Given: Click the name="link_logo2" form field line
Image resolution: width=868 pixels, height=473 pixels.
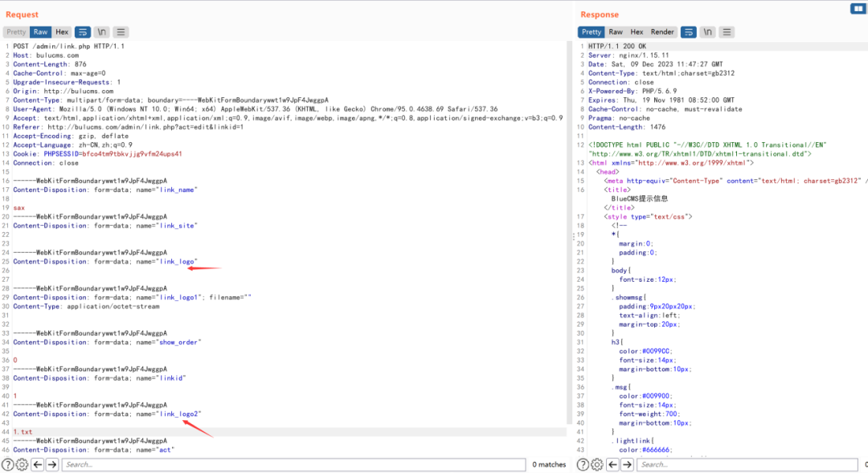Looking at the screenshot, I should click(x=108, y=414).
